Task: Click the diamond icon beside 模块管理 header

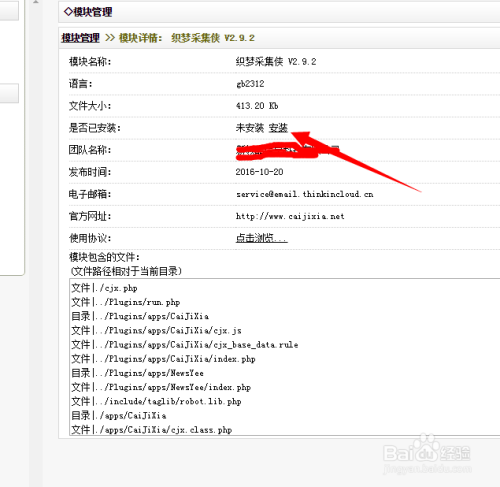Action: click(x=68, y=12)
